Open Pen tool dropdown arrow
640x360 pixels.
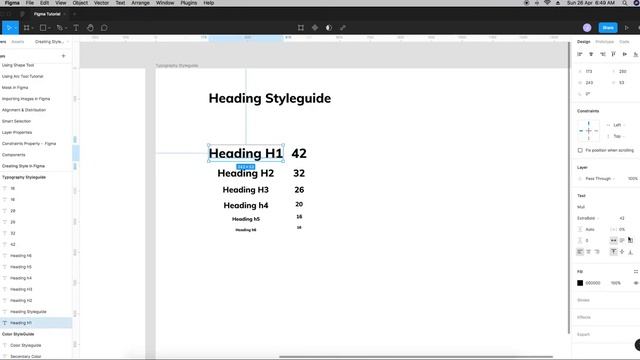tap(66, 28)
